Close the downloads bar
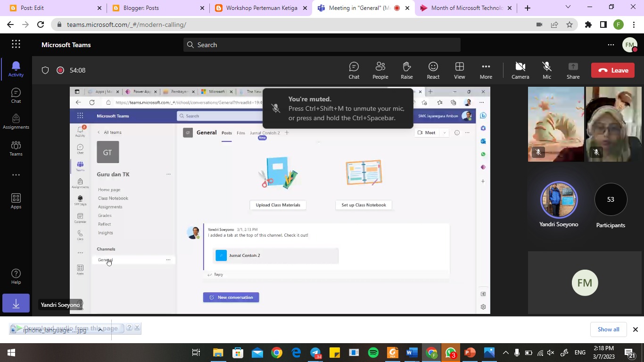 (x=635, y=329)
